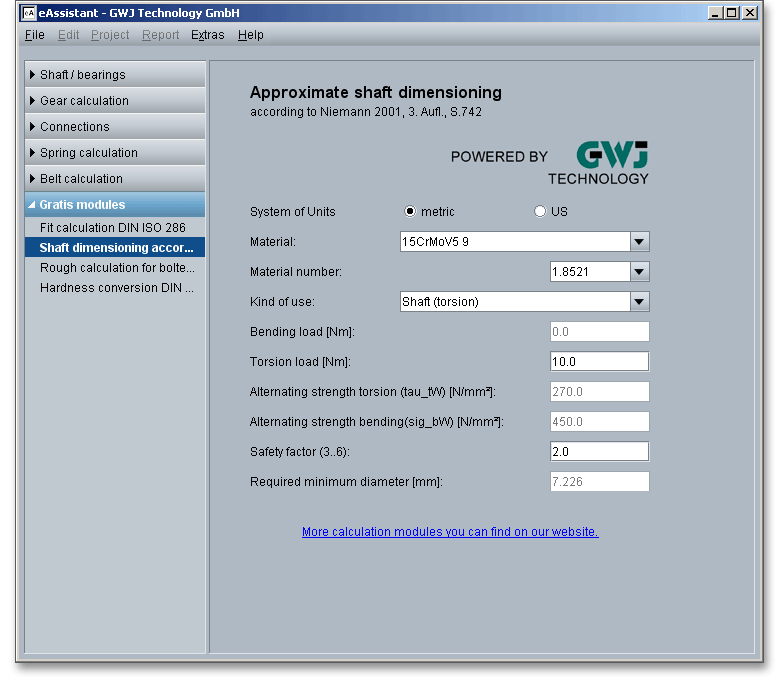The image size is (779, 678).
Task: Open the Kind of use dropdown
Action: coord(640,302)
